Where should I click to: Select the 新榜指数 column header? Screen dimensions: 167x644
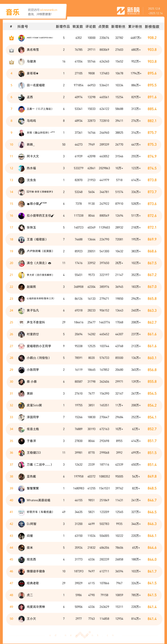152,26
